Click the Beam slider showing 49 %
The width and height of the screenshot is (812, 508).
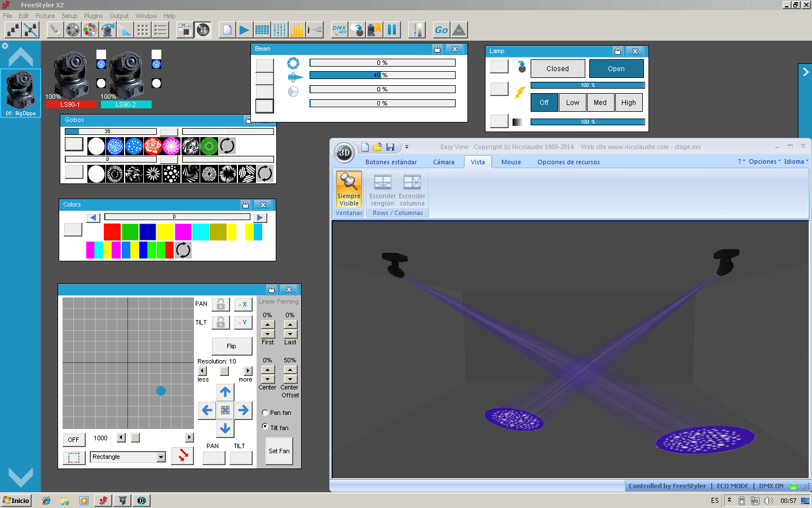[x=382, y=75]
